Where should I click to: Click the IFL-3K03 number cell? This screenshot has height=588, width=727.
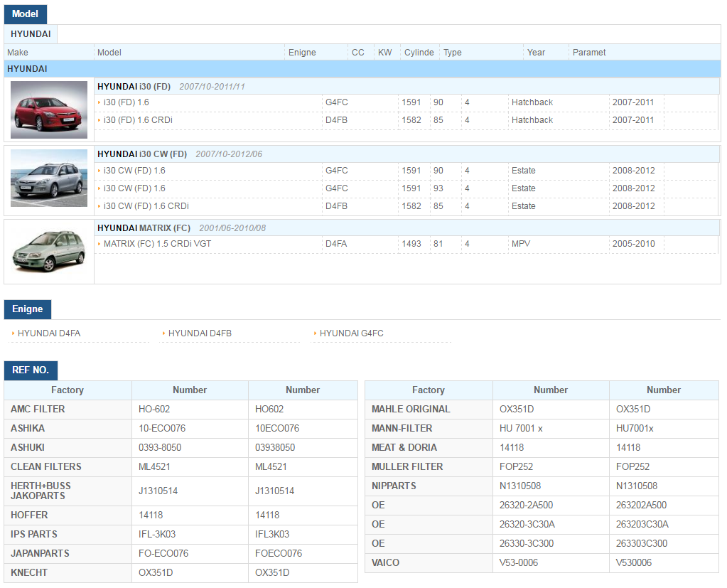click(190, 534)
